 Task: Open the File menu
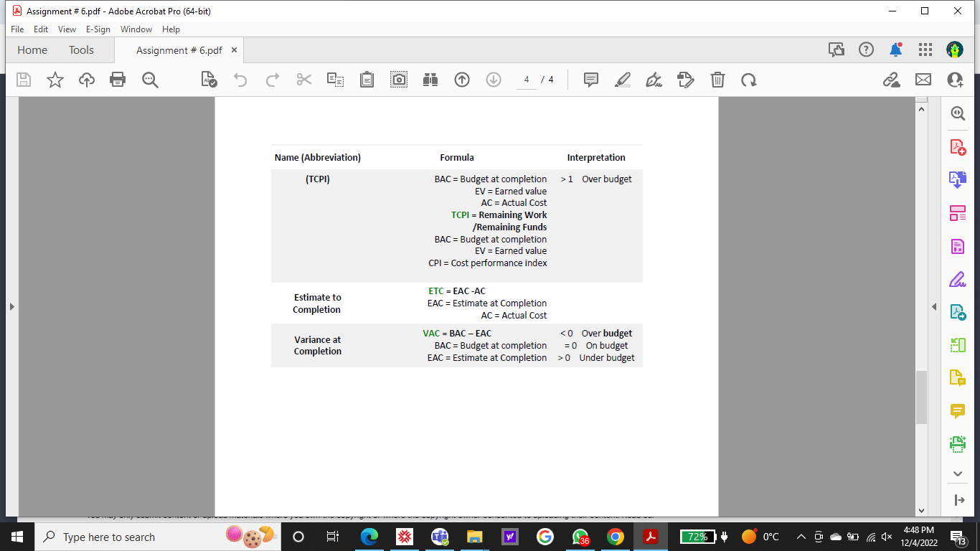pos(17,29)
